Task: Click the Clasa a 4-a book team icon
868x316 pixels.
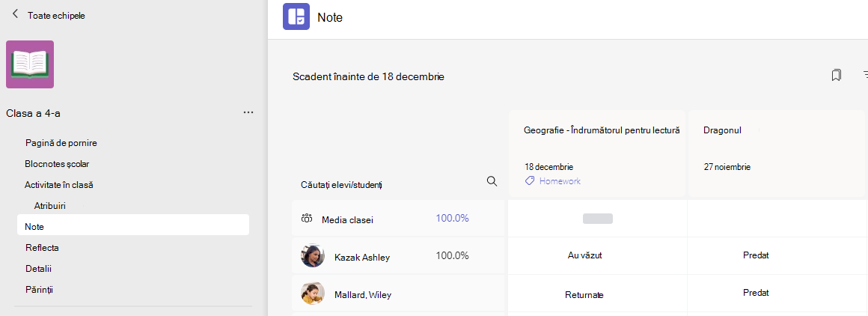Action: [30, 64]
